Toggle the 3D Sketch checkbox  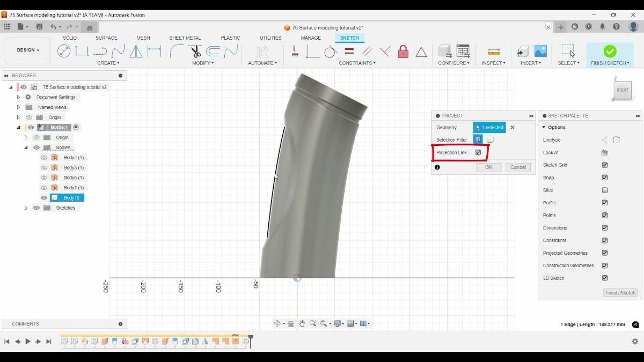click(605, 278)
